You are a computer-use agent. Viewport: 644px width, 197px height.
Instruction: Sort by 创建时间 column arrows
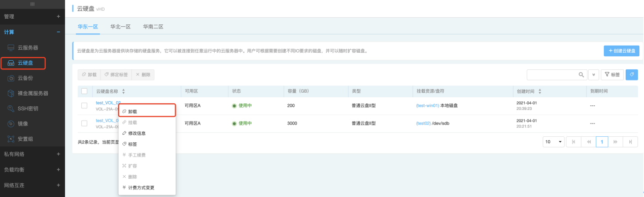(540, 91)
